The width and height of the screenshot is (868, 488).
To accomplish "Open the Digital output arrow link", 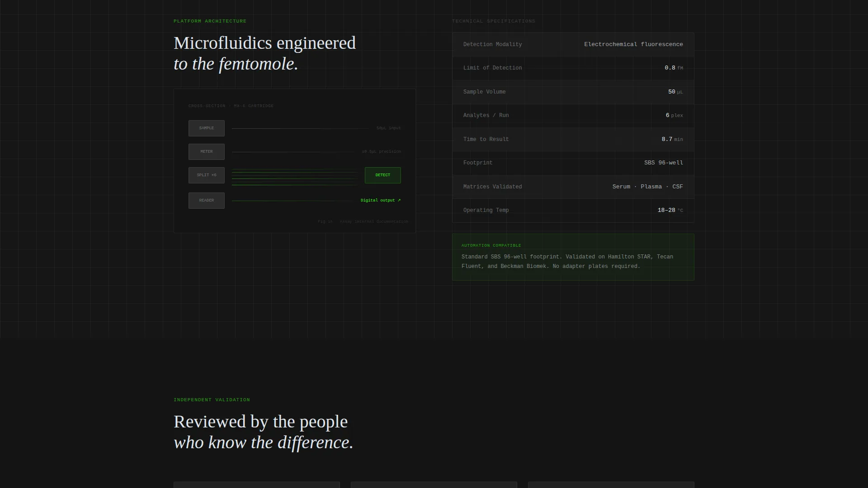I will 381,200.
